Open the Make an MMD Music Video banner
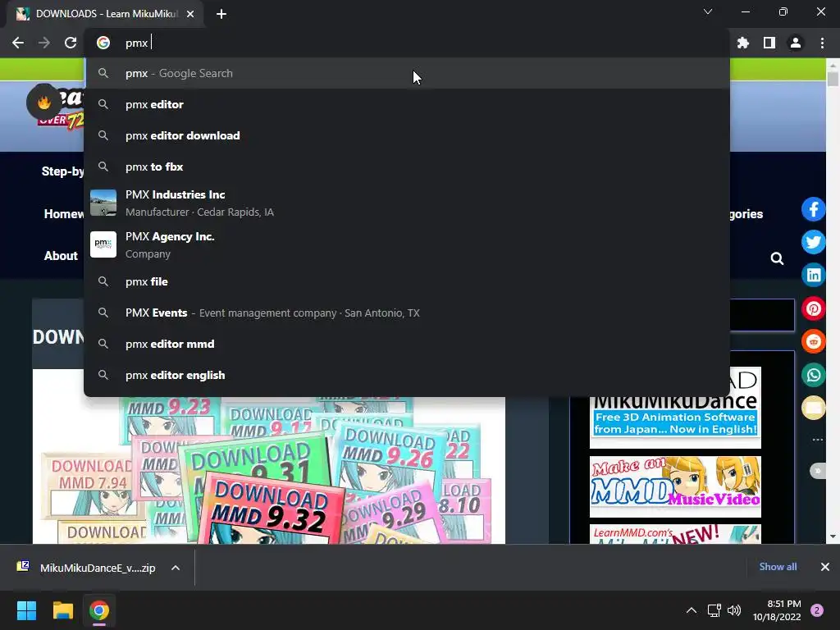 click(675, 486)
